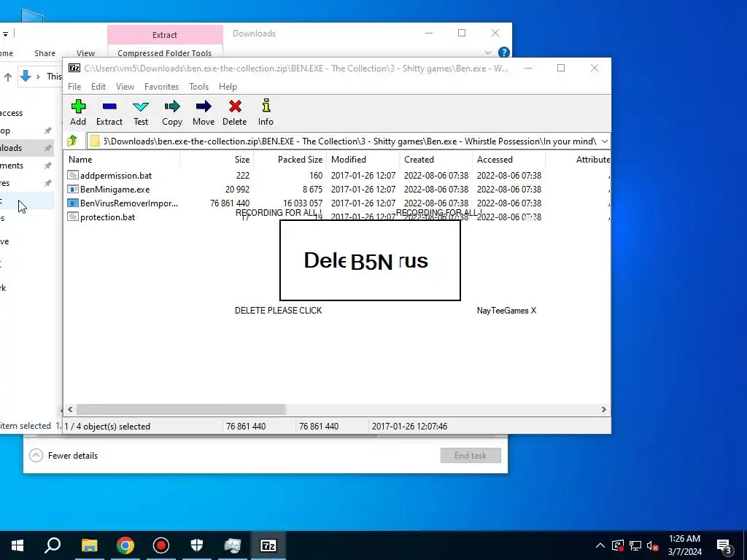The width and height of the screenshot is (747, 560).
Task: Click the 20 992 size cell
Action: [x=237, y=189]
